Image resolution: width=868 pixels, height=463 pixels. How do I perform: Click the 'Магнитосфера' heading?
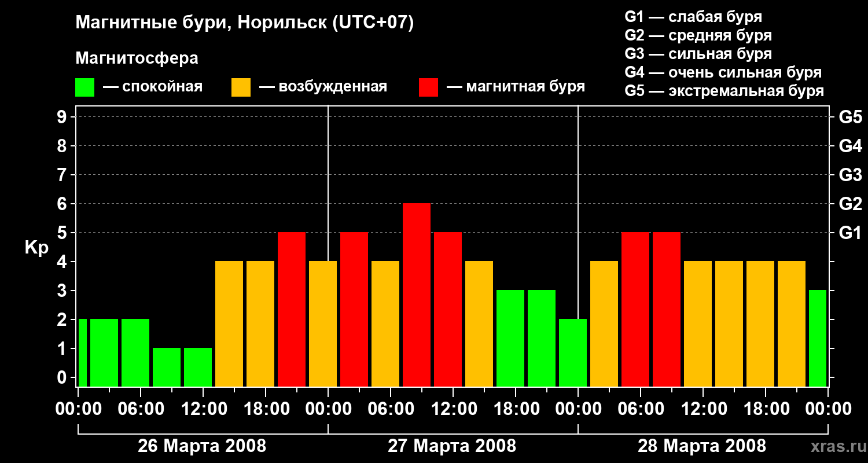137,58
